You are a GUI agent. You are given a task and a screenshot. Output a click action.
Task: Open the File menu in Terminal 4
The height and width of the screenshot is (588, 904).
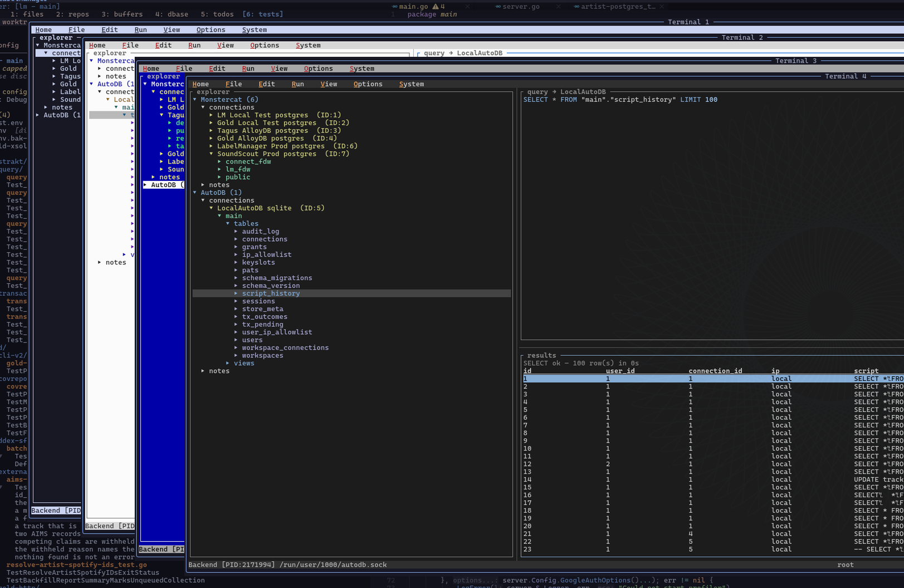[x=233, y=84]
